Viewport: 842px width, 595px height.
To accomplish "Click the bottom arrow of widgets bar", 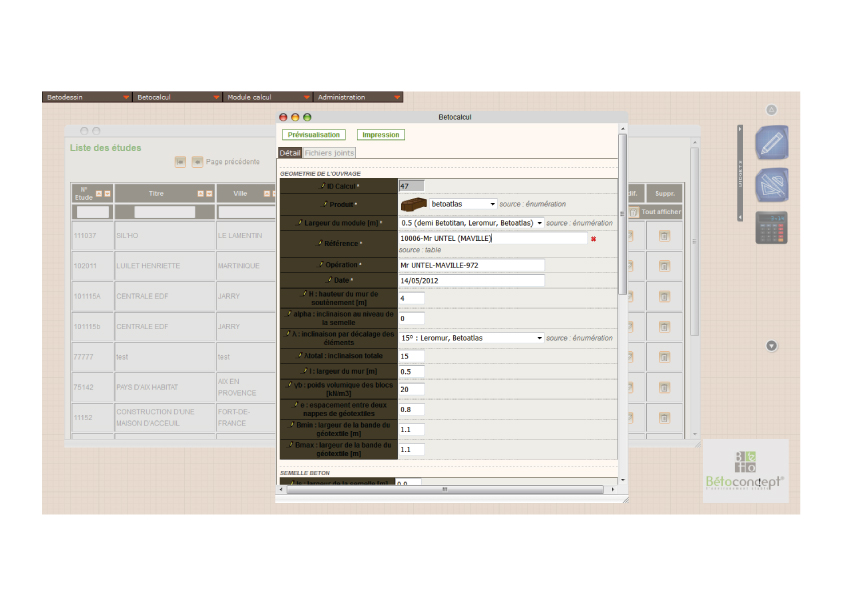I will pyautogui.click(x=740, y=217).
